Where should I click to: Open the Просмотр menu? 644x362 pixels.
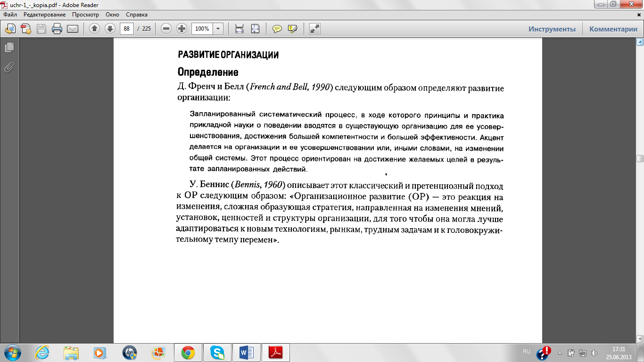(85, 15)
